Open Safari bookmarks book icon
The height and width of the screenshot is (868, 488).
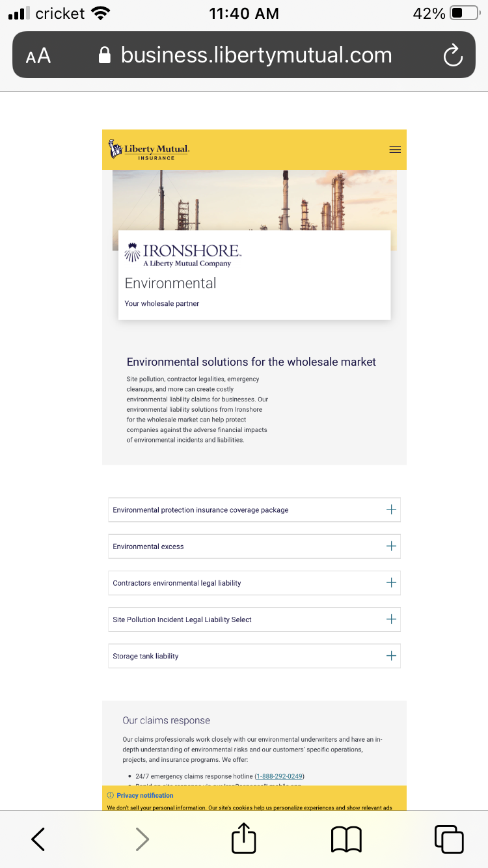tap(346, 839)
